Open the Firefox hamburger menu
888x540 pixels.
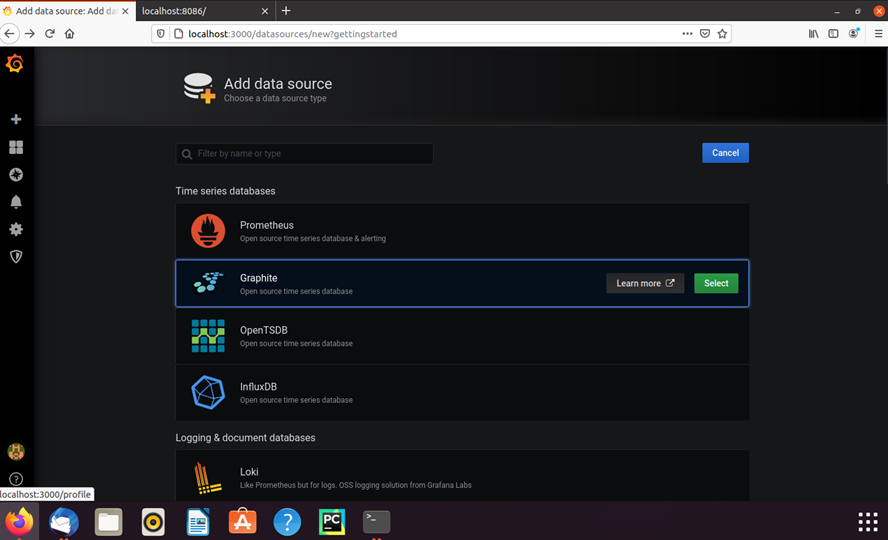coord(878,33)
